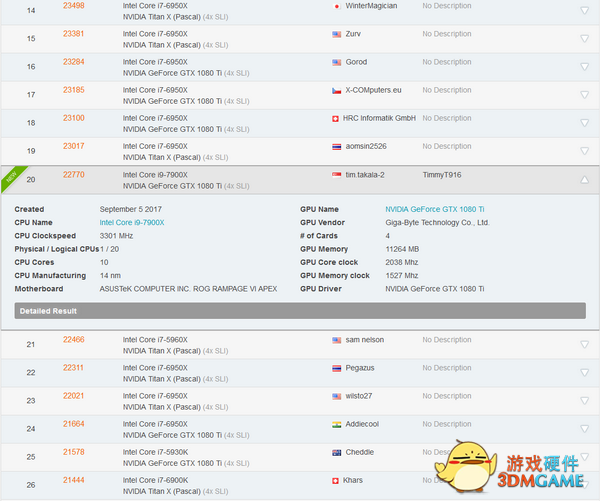Click Swiss flag next to HRC Informatik
The image size is (600, 501).
click(x=335, y=119)
